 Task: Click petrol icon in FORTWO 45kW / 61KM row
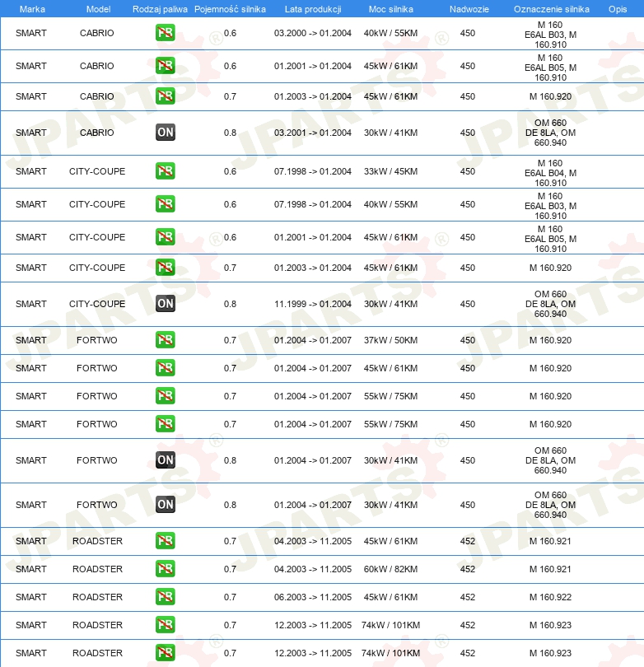165,368
